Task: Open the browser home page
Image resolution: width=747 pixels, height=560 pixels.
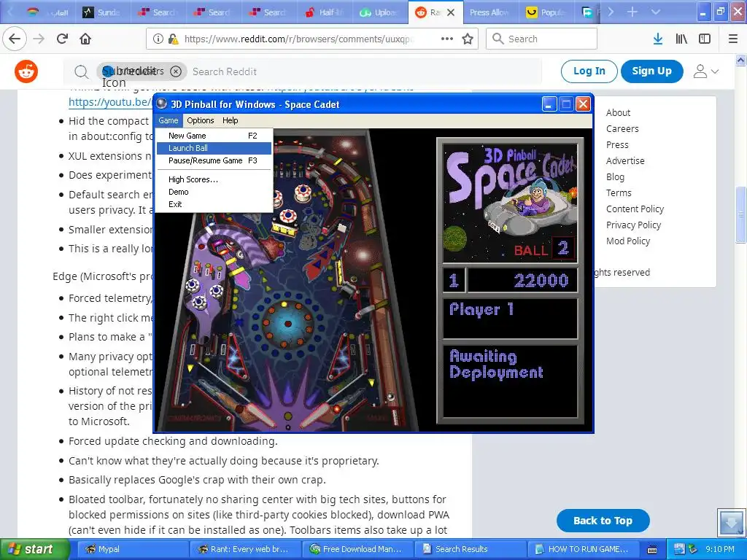Action: click(x=85, y=39)
